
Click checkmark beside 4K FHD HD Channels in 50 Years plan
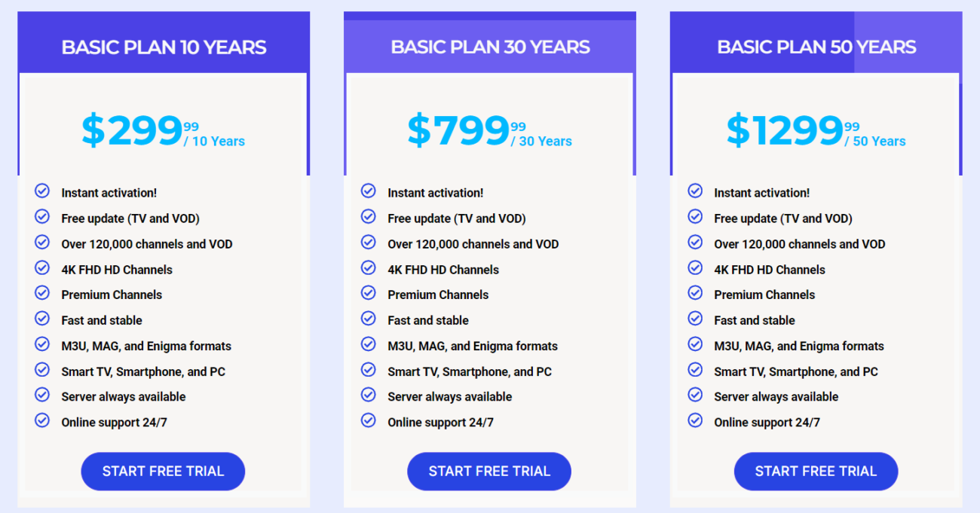(x=695, y=267)
